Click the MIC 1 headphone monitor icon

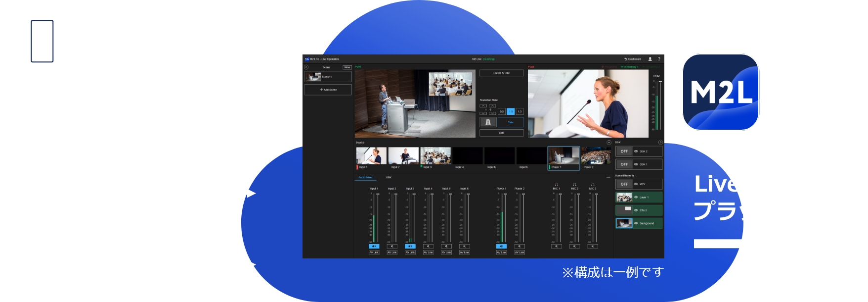(556, 185)
